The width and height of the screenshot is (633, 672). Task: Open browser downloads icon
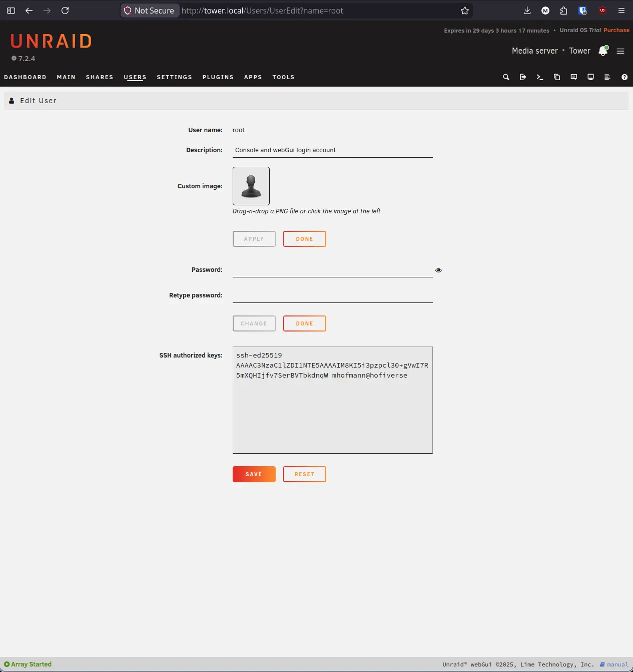(527, 11)
